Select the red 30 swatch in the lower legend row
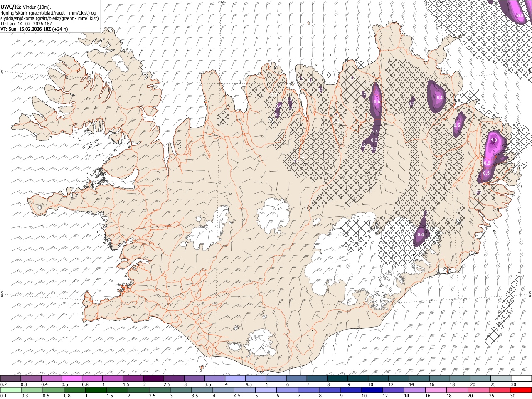Image resolution: width=532 pixels, height=399 pixels. pos(520,390)
